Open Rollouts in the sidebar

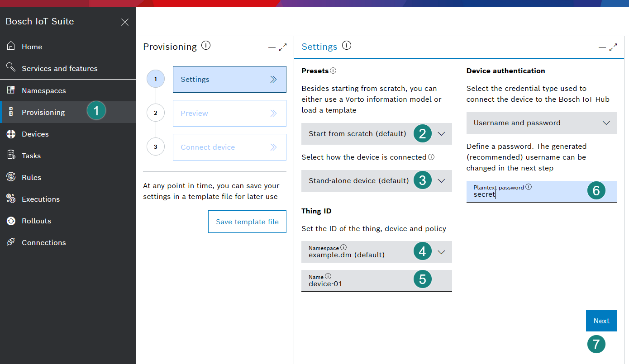tap(68, 221)
